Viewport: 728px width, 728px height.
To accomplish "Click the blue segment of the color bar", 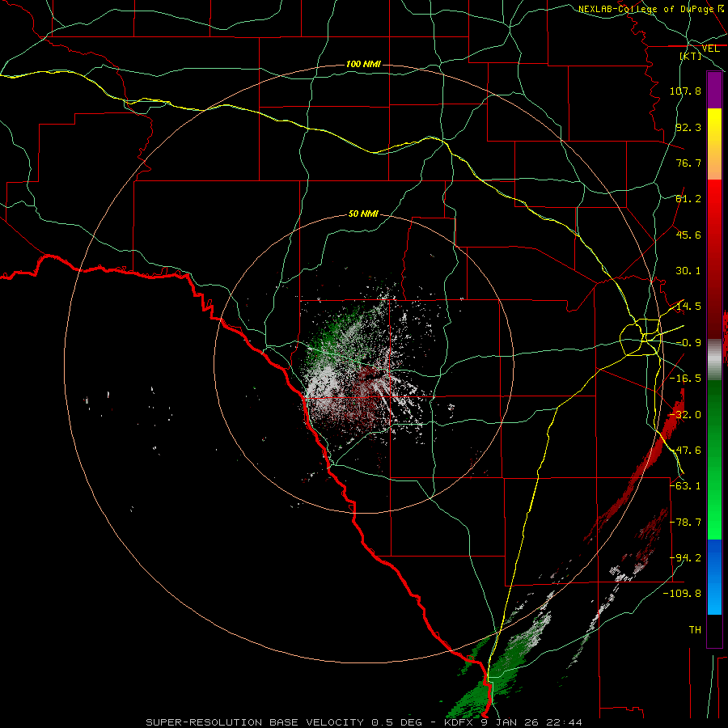I will [x=714, y=577].
